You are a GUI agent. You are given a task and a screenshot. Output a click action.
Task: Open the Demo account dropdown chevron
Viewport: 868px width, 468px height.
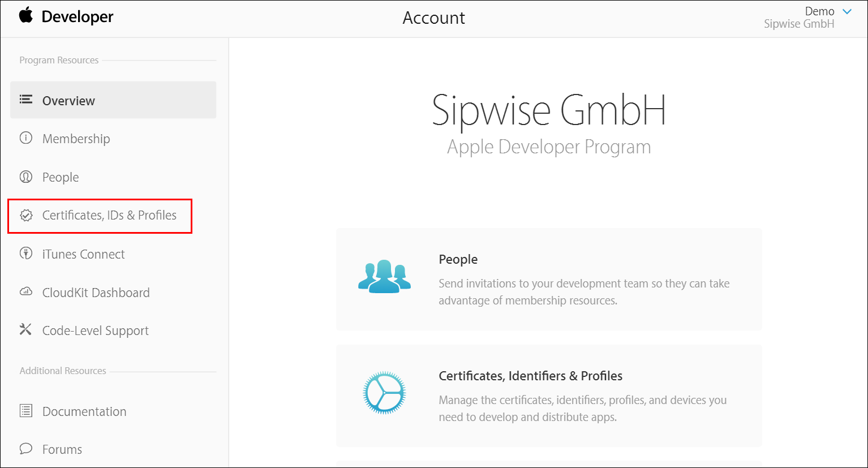(x=847, y=11)
